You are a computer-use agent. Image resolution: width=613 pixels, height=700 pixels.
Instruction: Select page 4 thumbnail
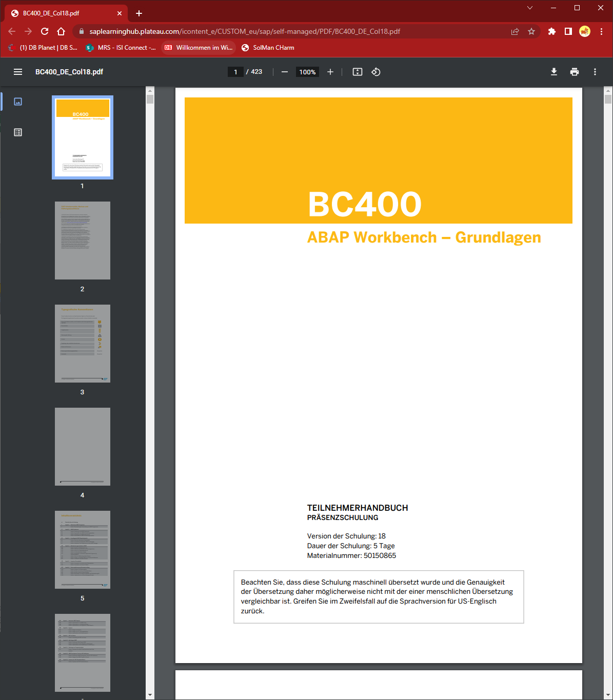point(83,447)
